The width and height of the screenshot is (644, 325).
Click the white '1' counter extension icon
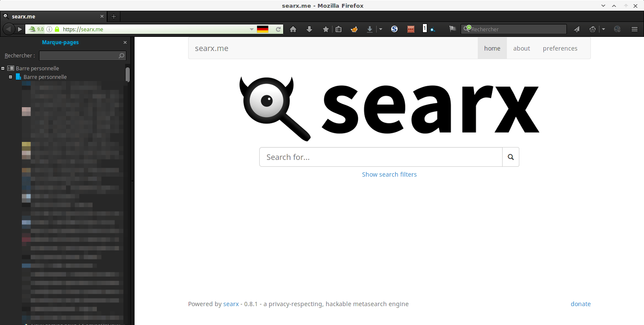(x=425, y=28)
